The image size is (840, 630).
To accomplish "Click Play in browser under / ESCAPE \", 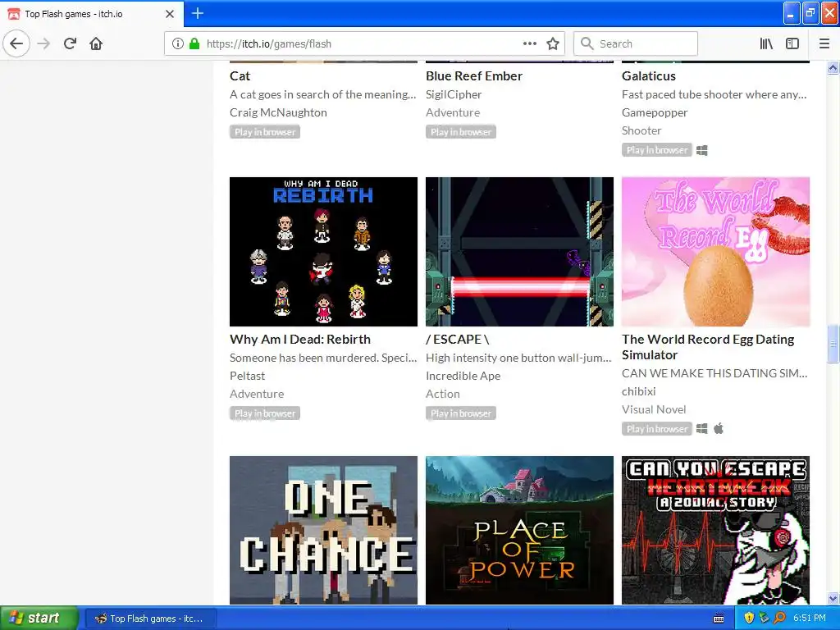I will tap(461, 413).
